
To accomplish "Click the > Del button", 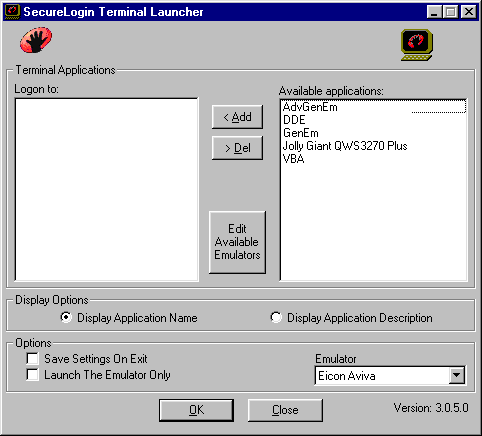I will coord(237,148).
